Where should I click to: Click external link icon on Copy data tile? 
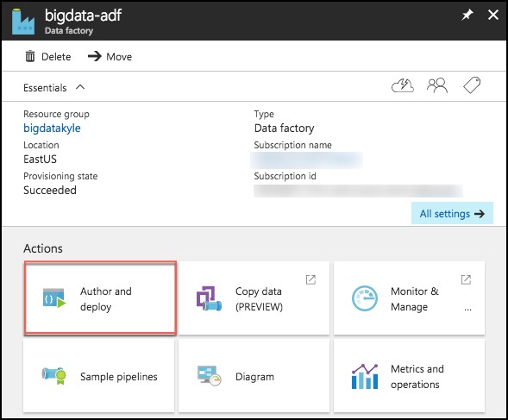[310, 279]
